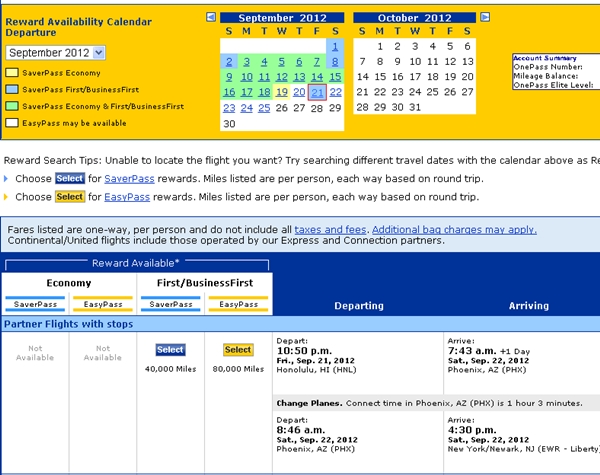Select September 25 in the calendar

click(x=264, y=108)
